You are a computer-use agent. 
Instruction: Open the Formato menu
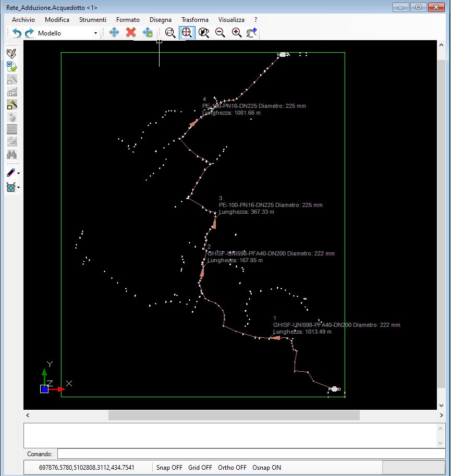tap(128, 20)
